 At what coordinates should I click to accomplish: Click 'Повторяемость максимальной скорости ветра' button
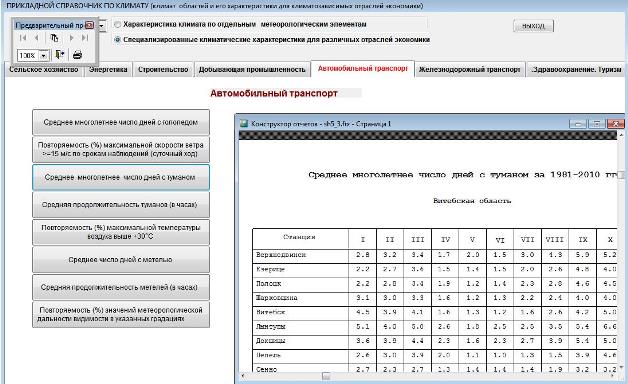click(x=121, y=149)
